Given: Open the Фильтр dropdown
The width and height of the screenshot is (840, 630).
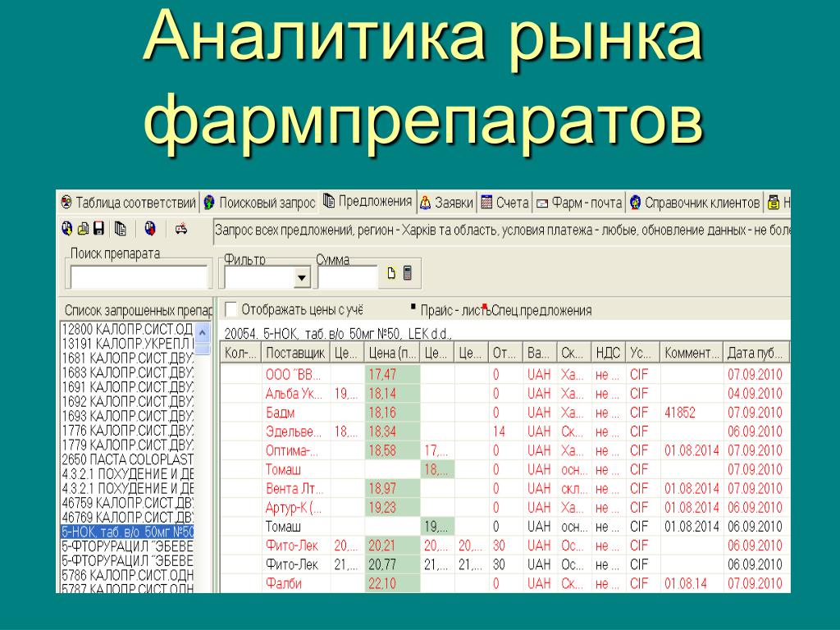Looking at the screenshot, I should [x=302, y=277].
